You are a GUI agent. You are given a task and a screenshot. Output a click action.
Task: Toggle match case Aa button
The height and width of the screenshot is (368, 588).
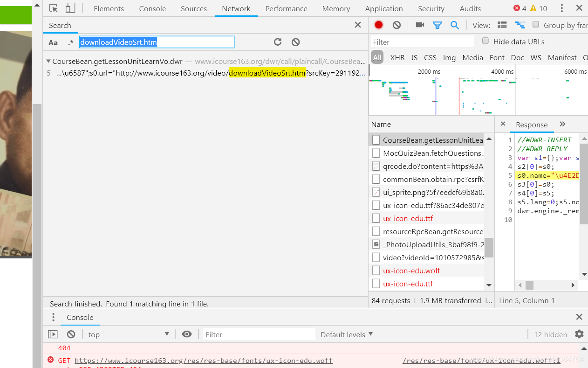point(53,42)
